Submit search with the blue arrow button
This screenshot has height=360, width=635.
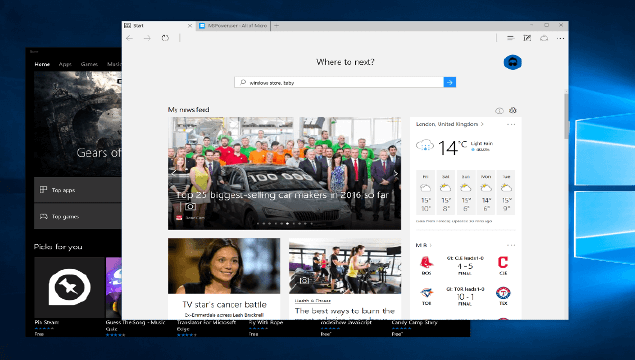coord(450,82)
